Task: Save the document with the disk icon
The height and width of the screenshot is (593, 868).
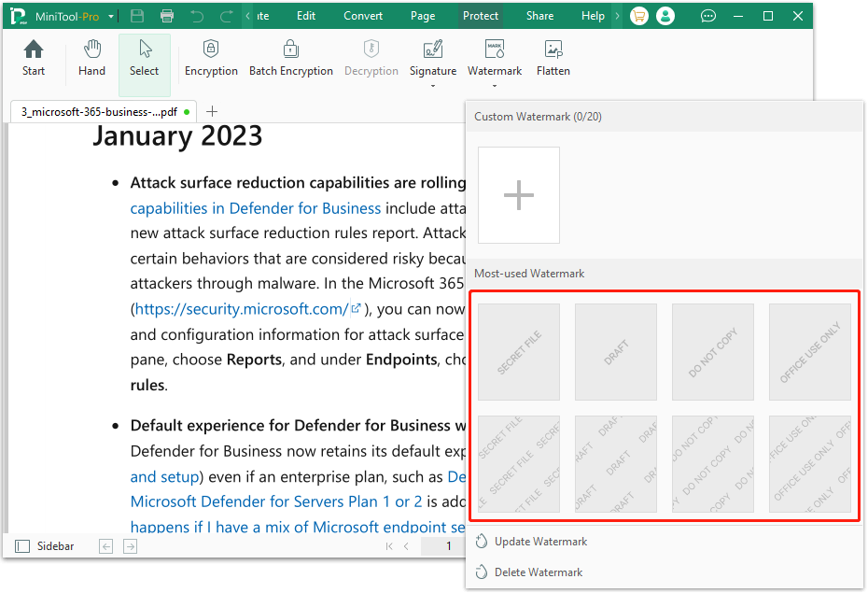Action: [137, 16]
